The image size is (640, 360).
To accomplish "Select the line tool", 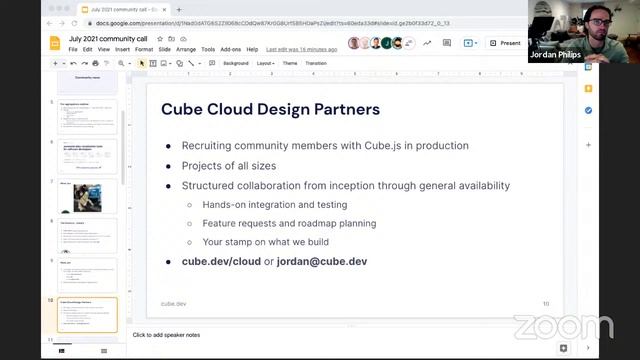I will tap(191, 63).
